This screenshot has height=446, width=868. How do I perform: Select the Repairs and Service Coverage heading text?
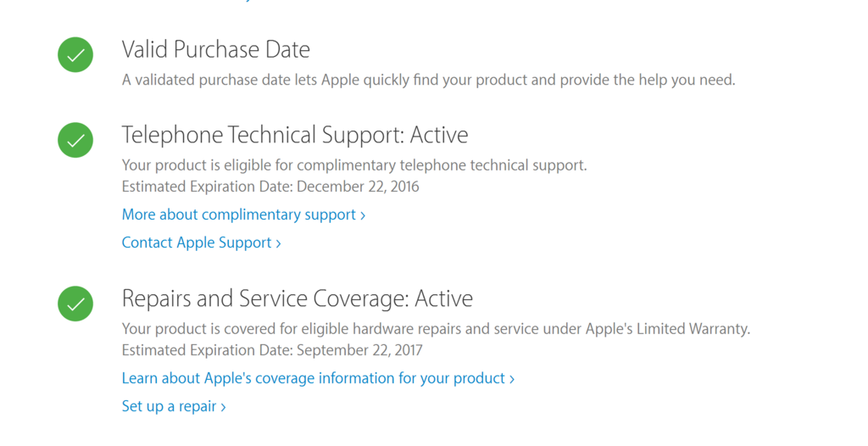pos(298,298)
